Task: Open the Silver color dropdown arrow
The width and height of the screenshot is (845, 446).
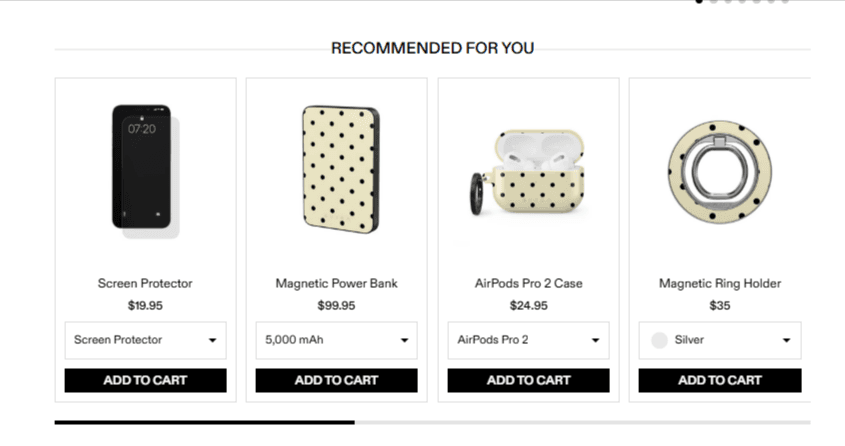Action: 787,340
